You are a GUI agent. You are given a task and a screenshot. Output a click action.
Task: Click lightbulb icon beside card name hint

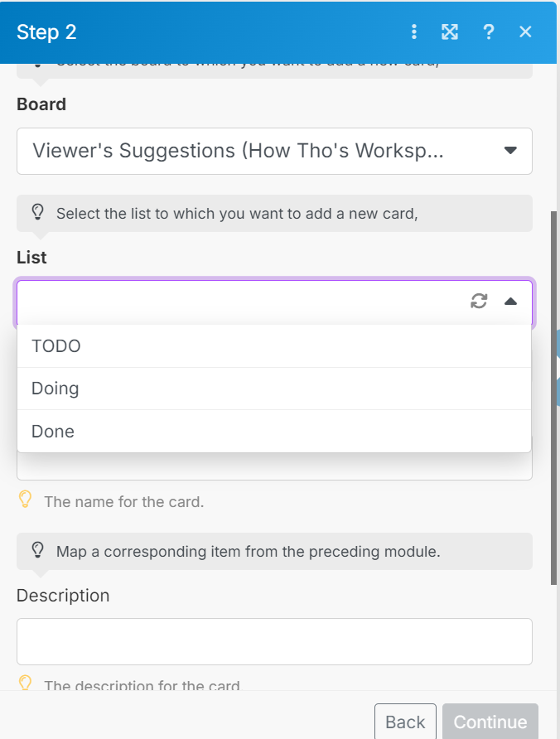click(26, 500)
